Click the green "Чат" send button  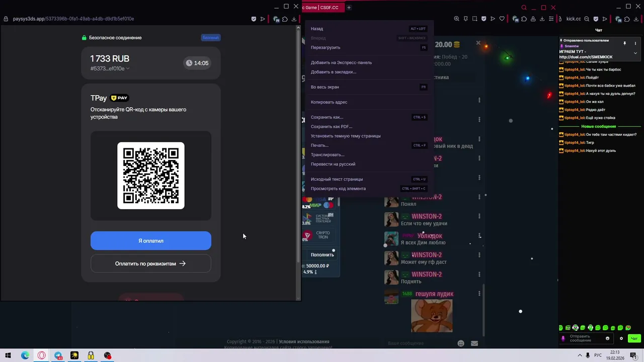634,338
